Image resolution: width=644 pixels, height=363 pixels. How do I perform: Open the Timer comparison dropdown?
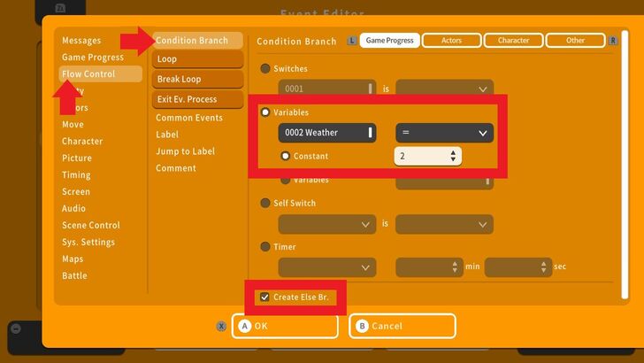(x=326, y=267)
